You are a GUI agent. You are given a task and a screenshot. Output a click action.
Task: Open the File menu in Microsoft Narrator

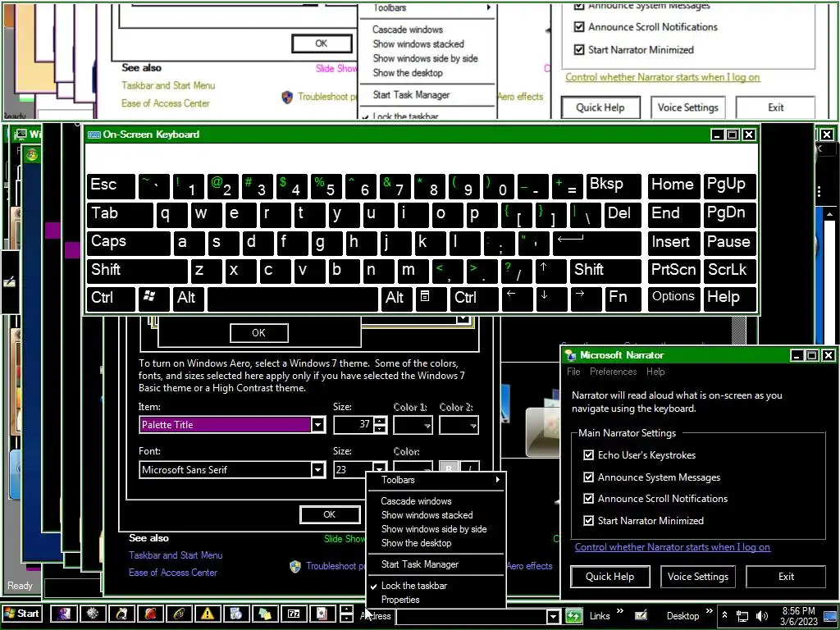coord(573,372)
